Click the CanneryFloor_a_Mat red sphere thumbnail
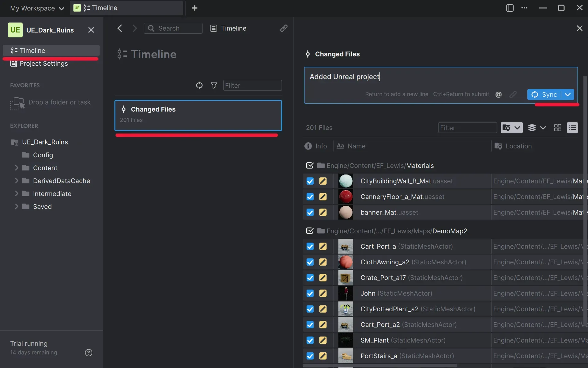The image size is (588, 368). click(346, 197)
